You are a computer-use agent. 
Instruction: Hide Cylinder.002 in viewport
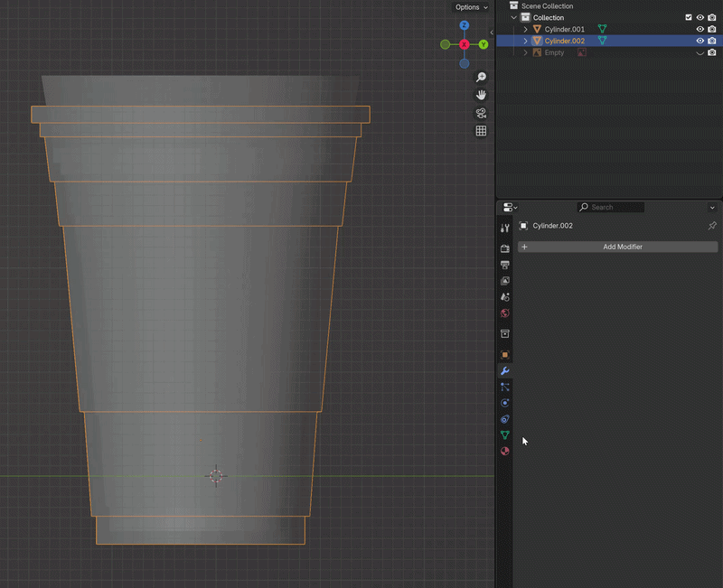[700, 41]
